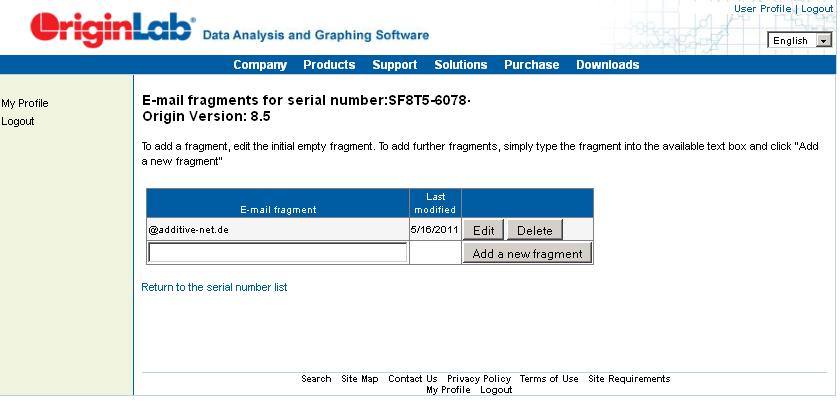Open the Company menu
This screenshot has height=401, width=840.
[x=260, y=65]
